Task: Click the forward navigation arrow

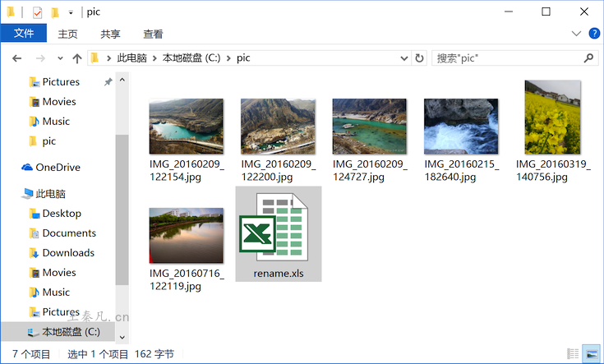Action: 40,58
